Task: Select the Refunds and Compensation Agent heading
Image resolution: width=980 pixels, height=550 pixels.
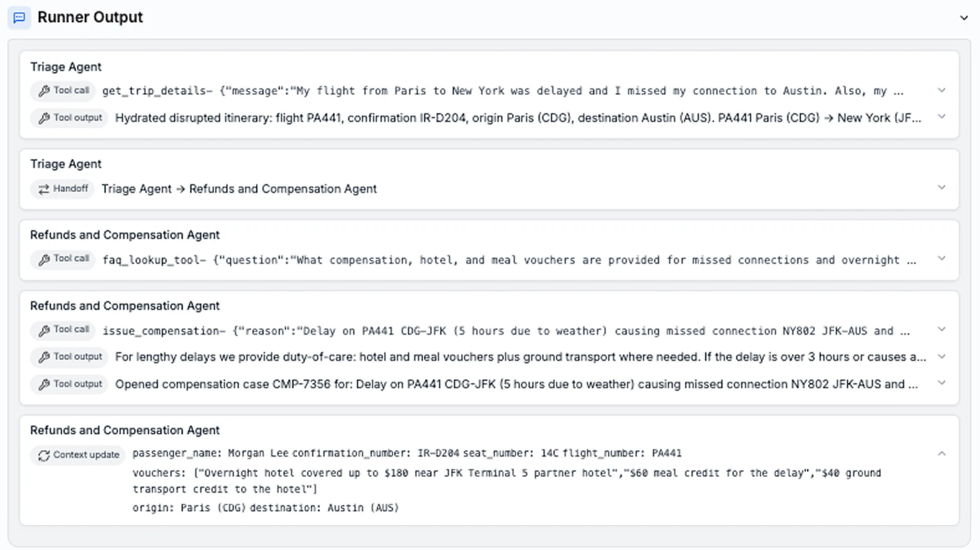Action: tap(124, 235)
